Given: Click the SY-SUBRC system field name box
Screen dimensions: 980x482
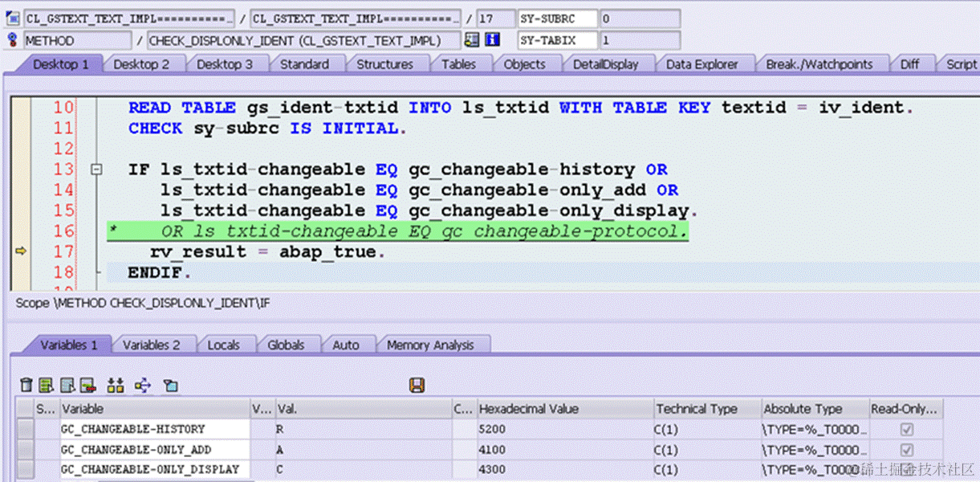Looking at the screenshot, I should (x=557, y=18).
